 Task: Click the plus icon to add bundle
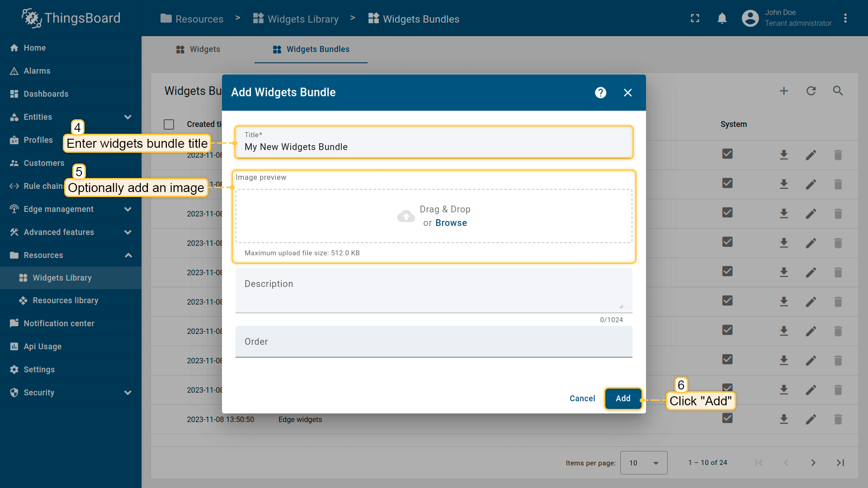(x=784, y=91)
